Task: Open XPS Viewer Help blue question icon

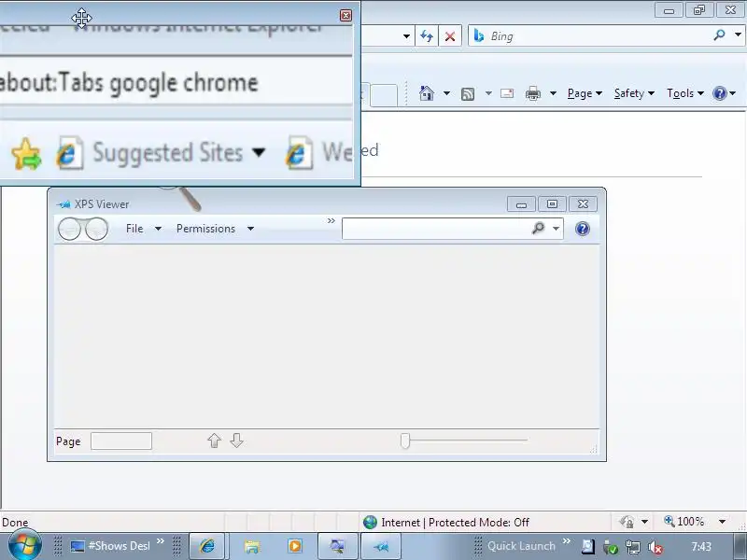Action: pyautogui.click(x=582, y=229)
